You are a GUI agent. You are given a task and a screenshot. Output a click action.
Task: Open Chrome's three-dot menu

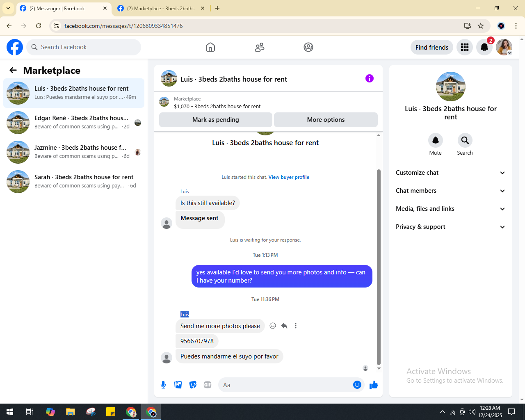[x=516, y=26]
